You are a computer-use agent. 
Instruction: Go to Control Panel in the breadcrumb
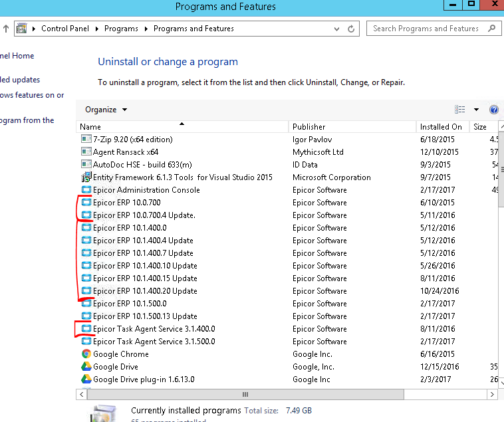point(65,29)
